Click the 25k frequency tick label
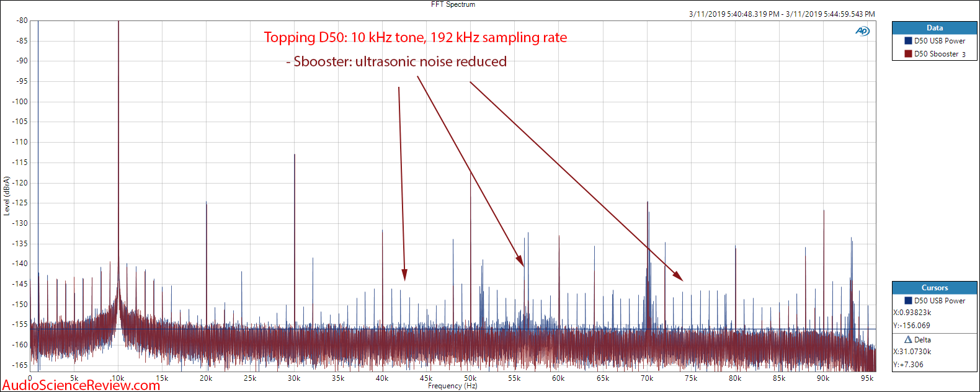 point(250,378)
